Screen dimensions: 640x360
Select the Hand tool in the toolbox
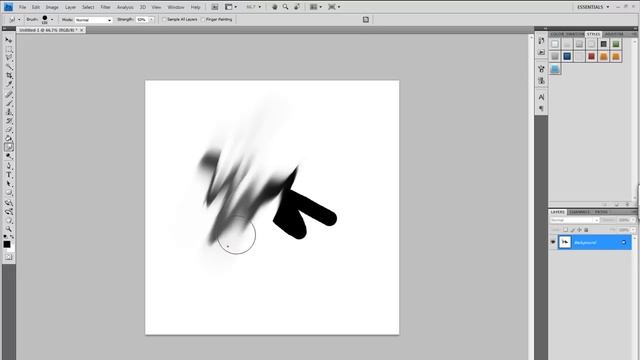[9, 220]
